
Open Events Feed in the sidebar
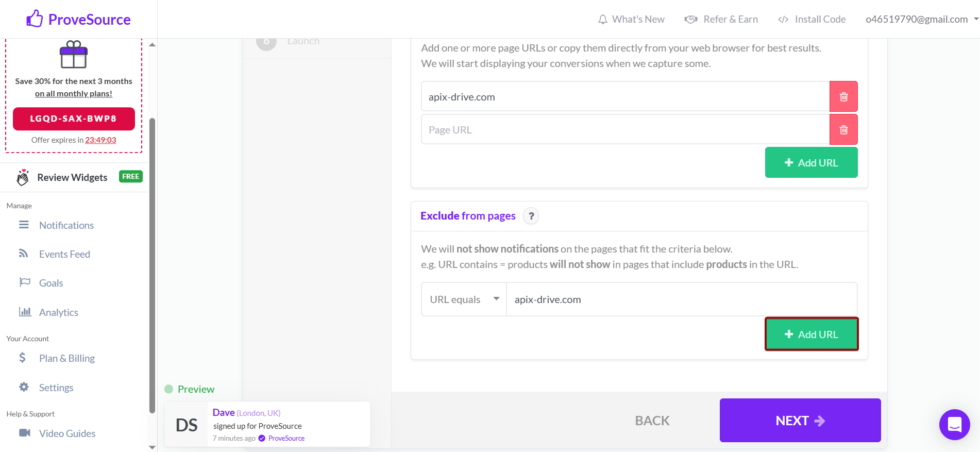click(64, 254)
